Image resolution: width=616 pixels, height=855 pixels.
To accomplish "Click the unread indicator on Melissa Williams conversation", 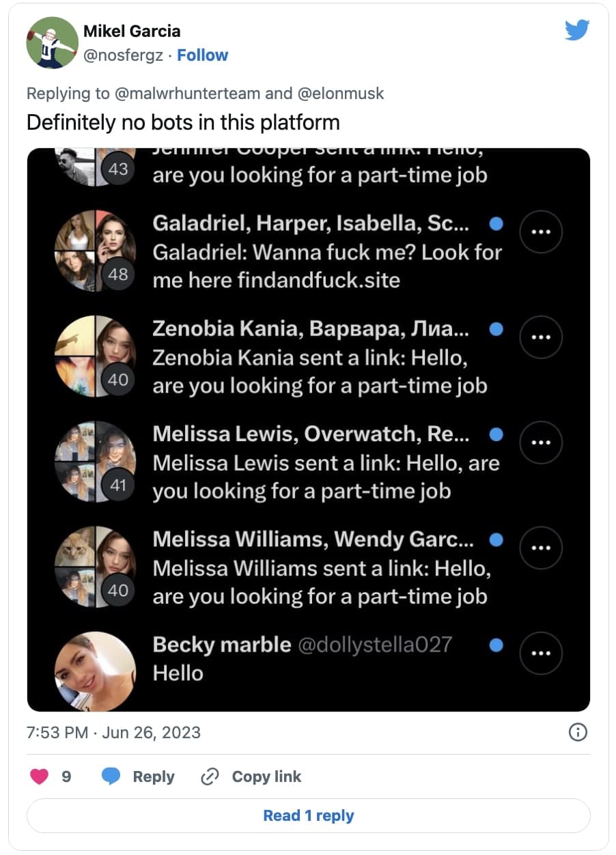I will coord(496,539).
